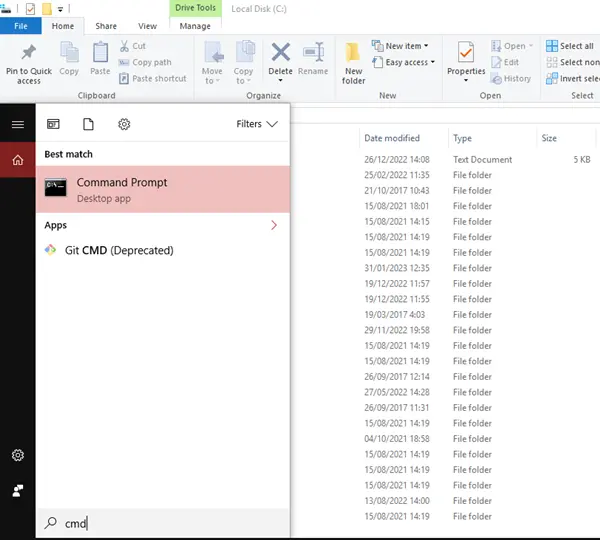Screen dimensions: 600x540
Task: Open Command Prompt best match
Action: pyautogui.click(x=163, y=189)
